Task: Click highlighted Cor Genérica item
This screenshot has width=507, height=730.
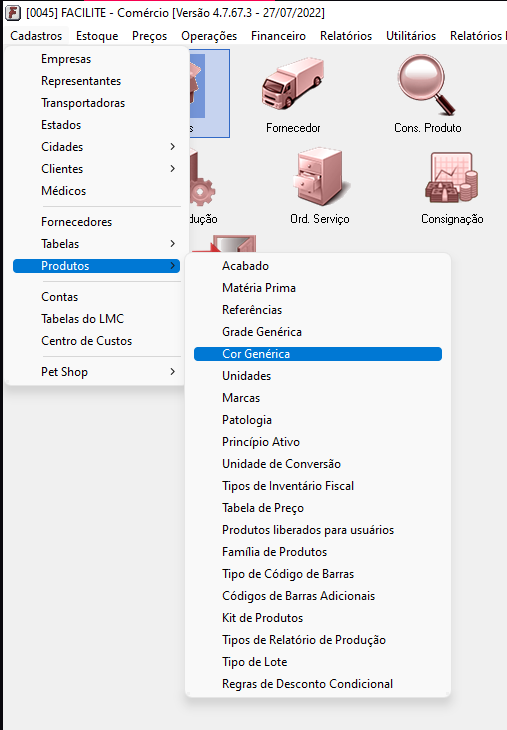Action: tap(318, 354)
